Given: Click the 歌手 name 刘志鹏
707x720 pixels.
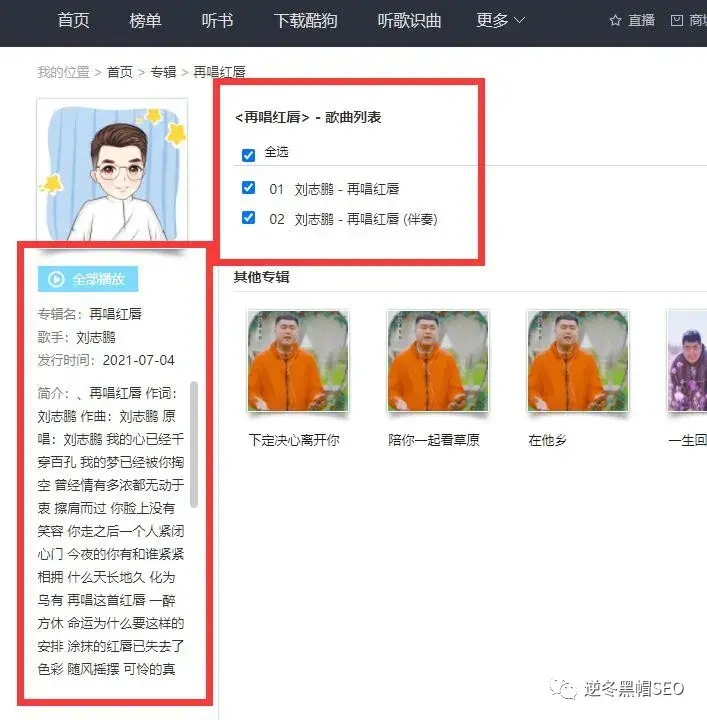Looking at the screenshot, I should 96,338.
